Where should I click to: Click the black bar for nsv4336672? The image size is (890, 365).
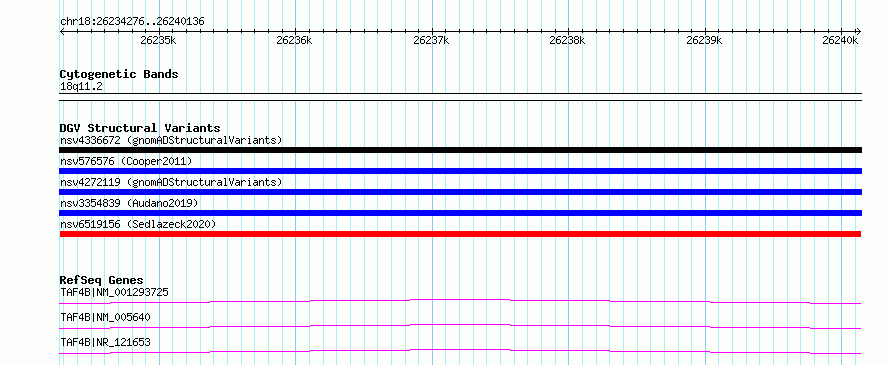click(460, 150)
